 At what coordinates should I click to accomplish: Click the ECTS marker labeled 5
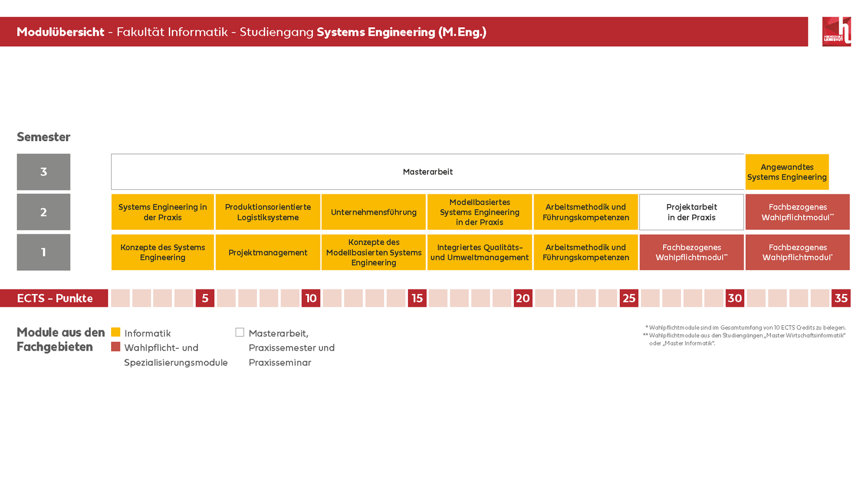click(205, 298)
